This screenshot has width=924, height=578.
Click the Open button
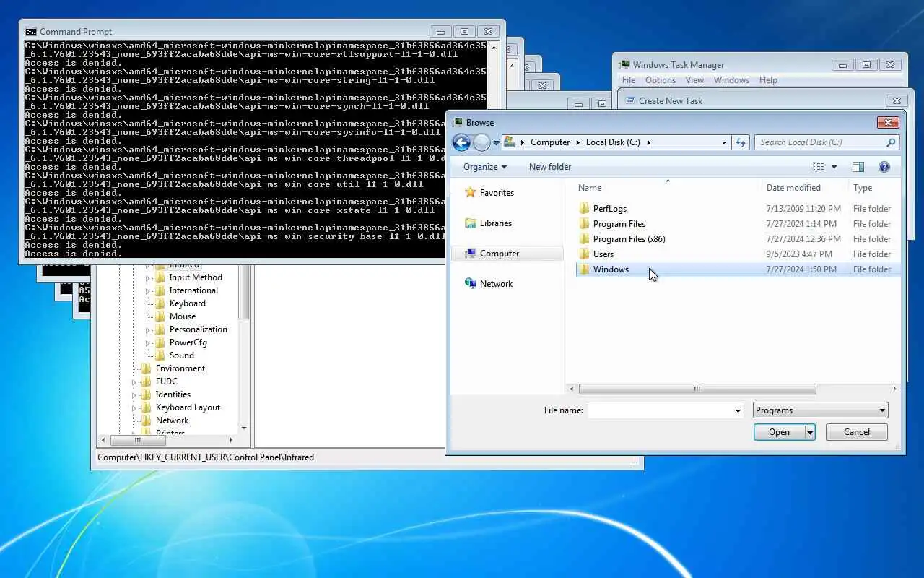pyautogui.click(x=780, y=432)
